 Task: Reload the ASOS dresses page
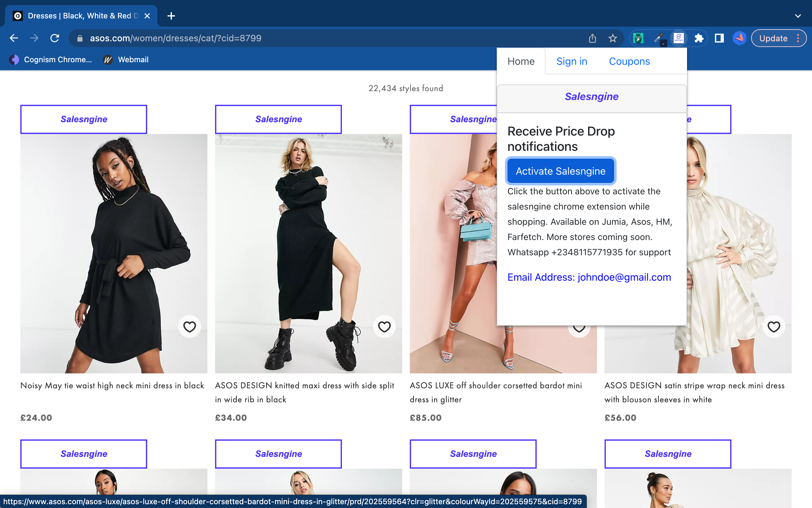55,38
